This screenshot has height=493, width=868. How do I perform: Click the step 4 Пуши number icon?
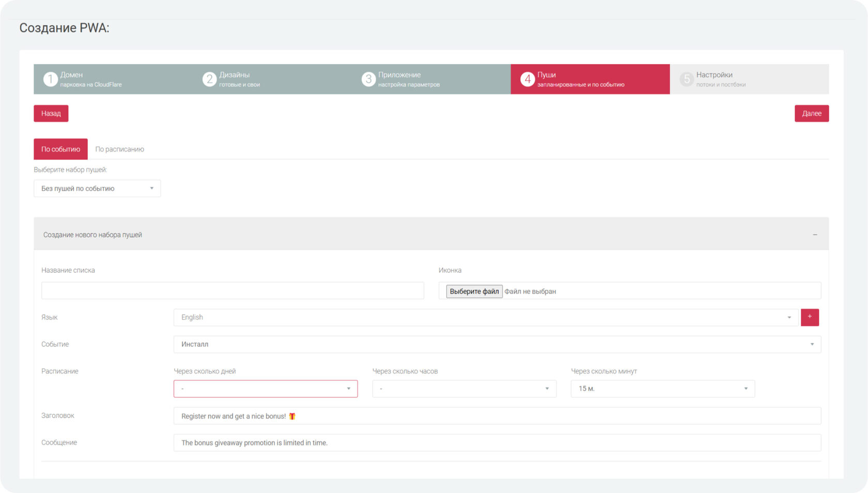click(527, 79)
